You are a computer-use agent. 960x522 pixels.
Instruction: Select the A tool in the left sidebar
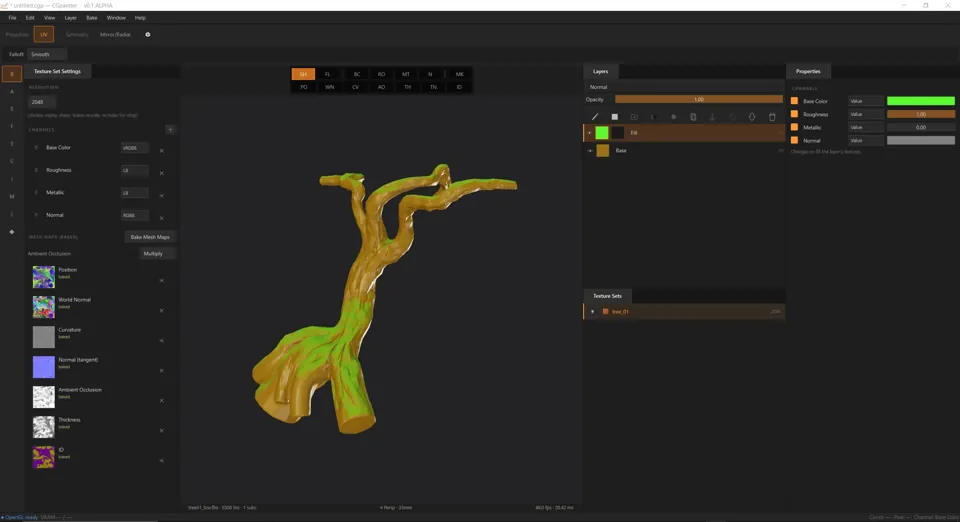tap(12, 92)
